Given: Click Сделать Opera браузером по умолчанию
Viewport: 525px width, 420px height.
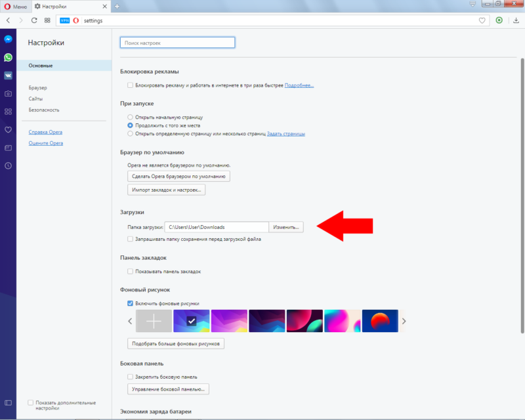Looking at the screenshot, I should [x=178, y=176].
